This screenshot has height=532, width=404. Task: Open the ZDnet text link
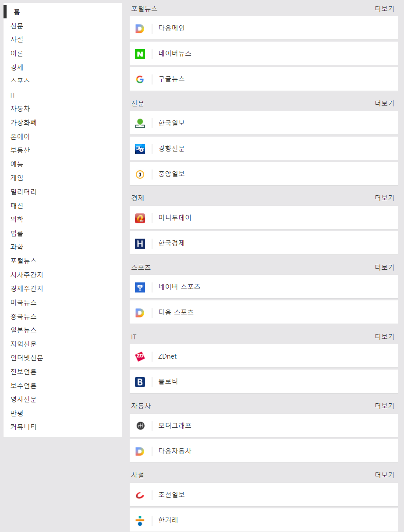click(167, 356)
